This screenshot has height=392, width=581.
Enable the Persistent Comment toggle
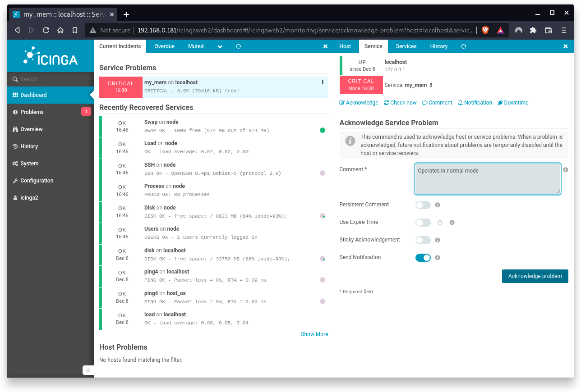(423, 205)
